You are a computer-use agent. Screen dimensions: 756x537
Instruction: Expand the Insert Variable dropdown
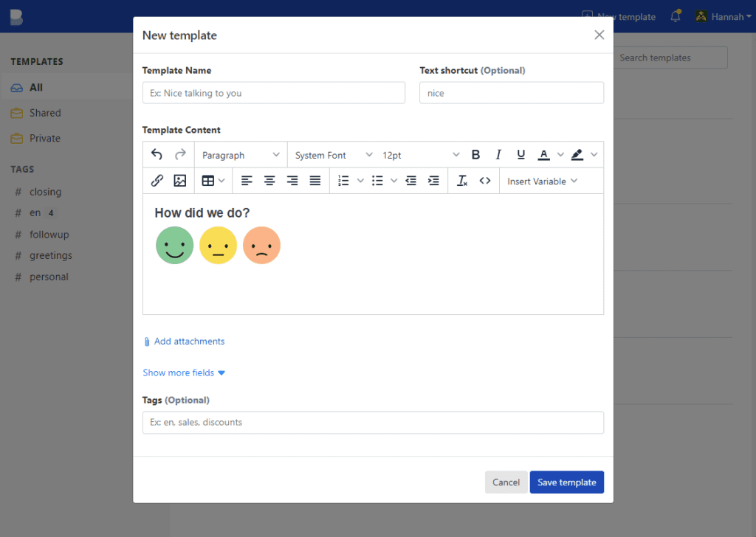542,181
